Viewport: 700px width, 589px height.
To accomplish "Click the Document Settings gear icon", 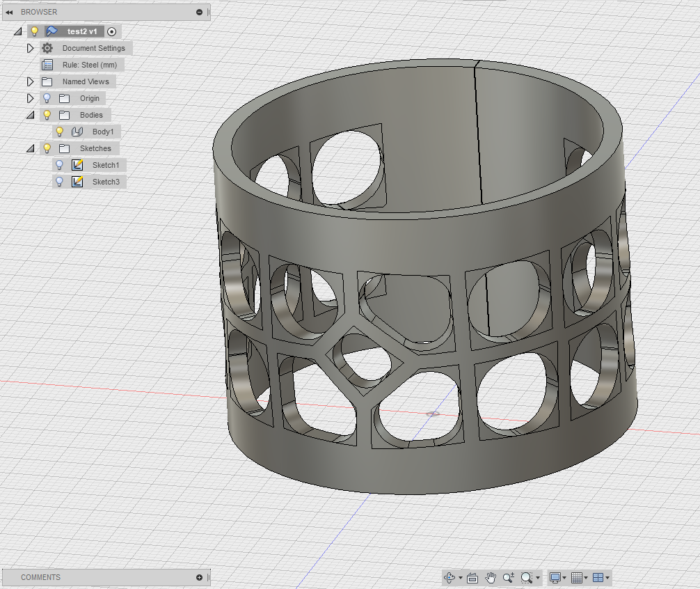I will tap(47, 48).
